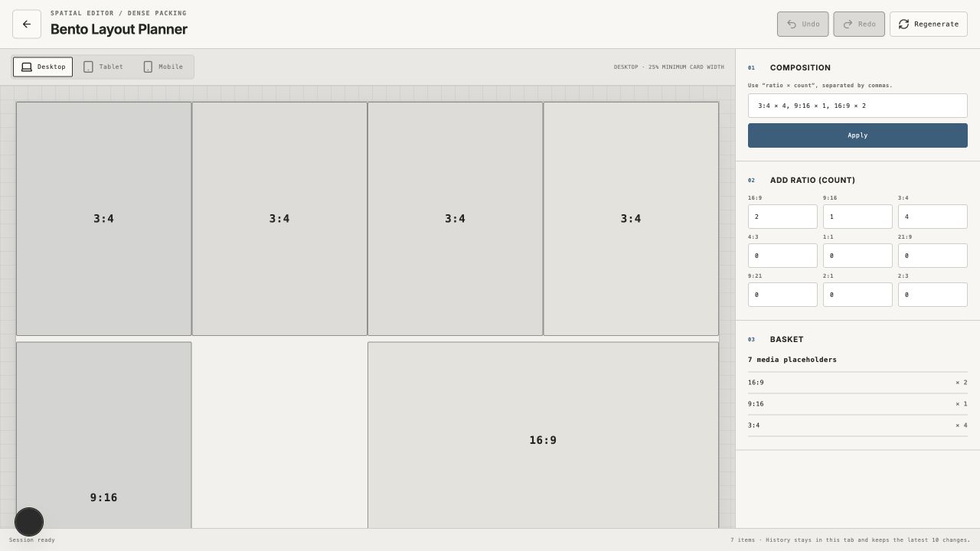
Task: Edit the 16:9 count field
Action: [x=782, y=217]
